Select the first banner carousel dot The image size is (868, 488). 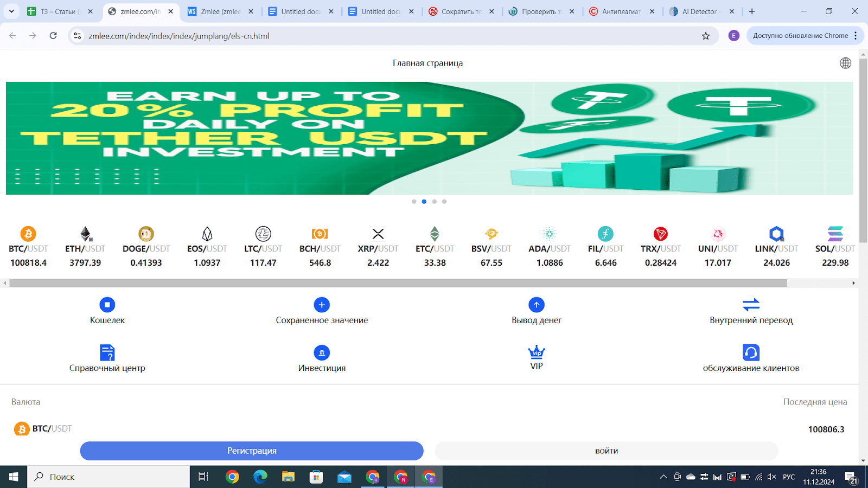(x=414, y=202)
